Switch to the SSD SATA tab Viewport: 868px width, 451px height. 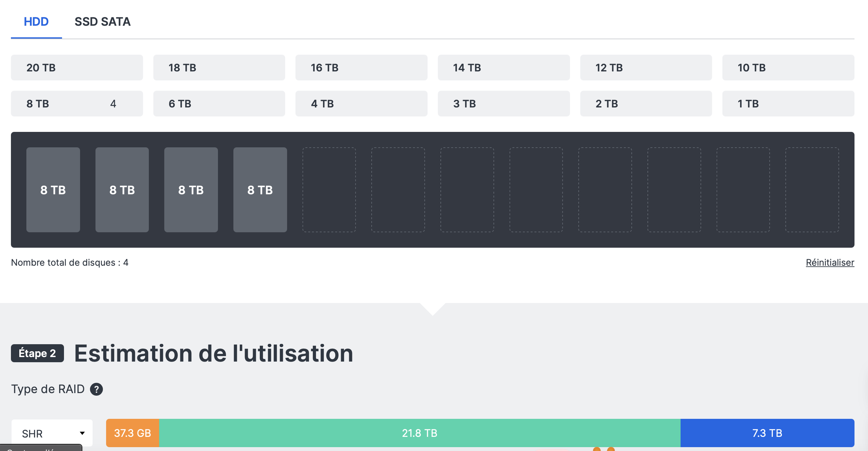coord(103,22)
